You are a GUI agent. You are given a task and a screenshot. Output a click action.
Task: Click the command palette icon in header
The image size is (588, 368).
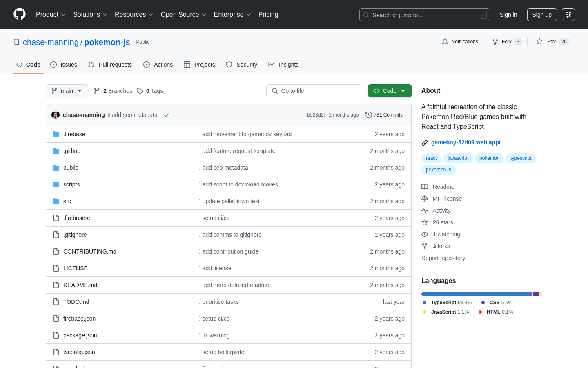(568, 15)
